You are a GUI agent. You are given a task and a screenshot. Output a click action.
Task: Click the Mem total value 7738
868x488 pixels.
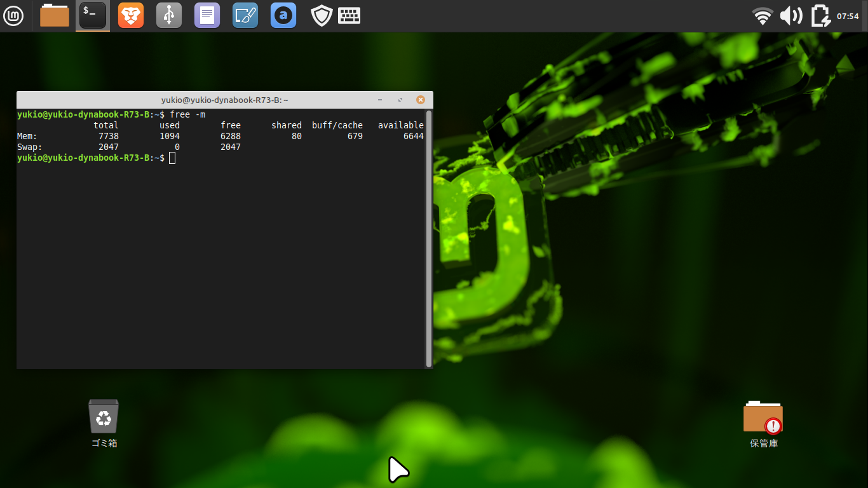coord(109,136)
